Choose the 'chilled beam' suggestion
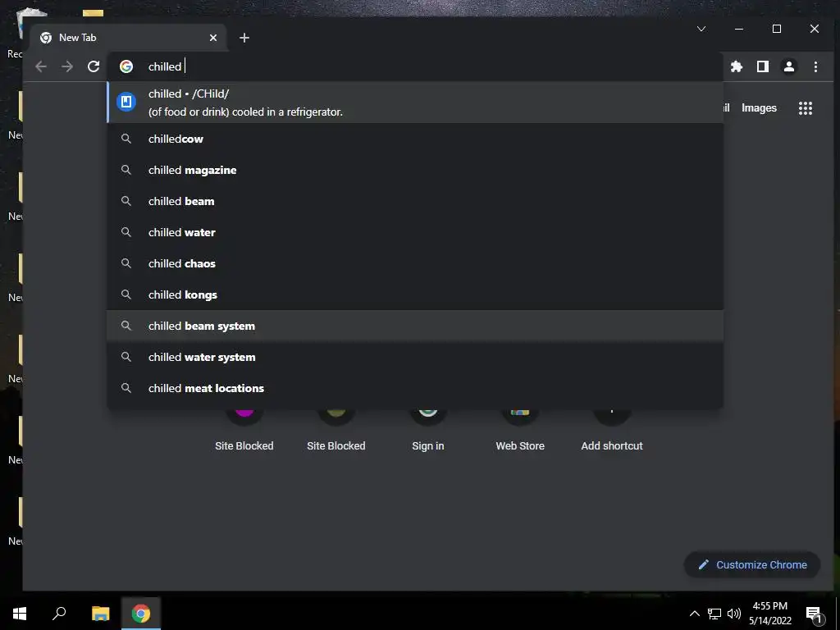Screen dimensions: 840x630 (x=415, y=201)
